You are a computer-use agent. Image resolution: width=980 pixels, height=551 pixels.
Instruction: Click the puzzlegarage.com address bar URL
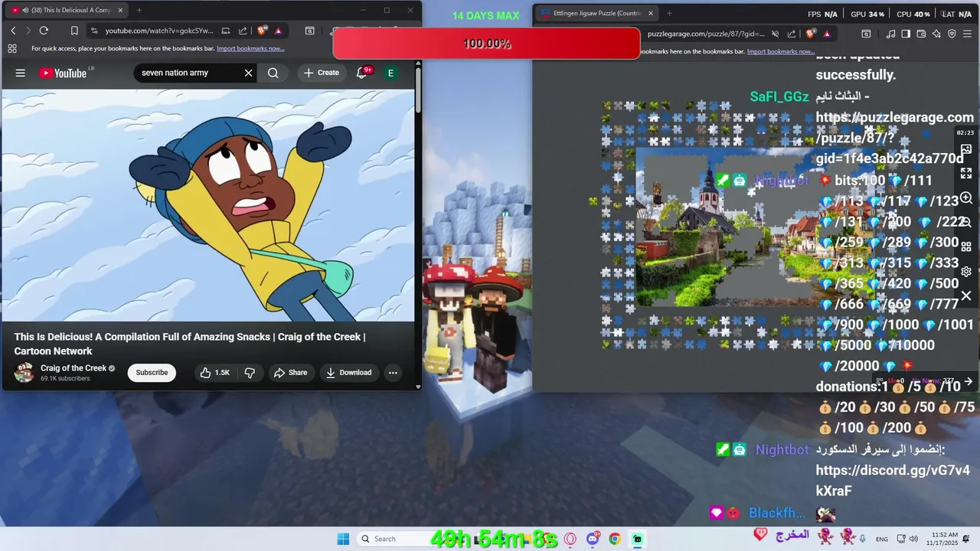(x=706, y=34)
